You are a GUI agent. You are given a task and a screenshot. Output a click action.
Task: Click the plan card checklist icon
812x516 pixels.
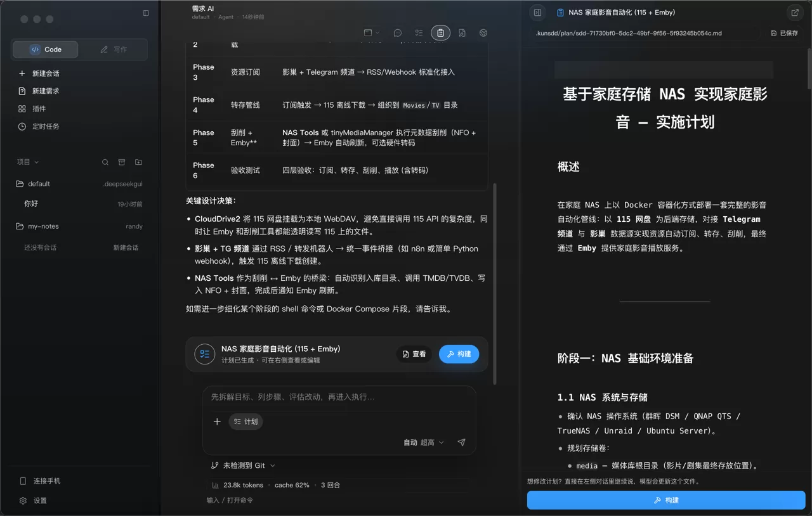pyautogui.click(x=204, y=354)
